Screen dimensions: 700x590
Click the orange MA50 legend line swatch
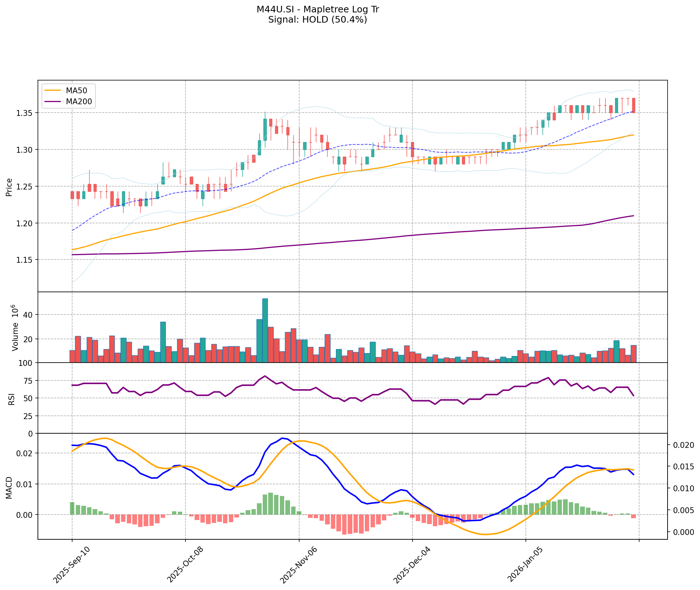pyautogui.click(x=53, y=90)
